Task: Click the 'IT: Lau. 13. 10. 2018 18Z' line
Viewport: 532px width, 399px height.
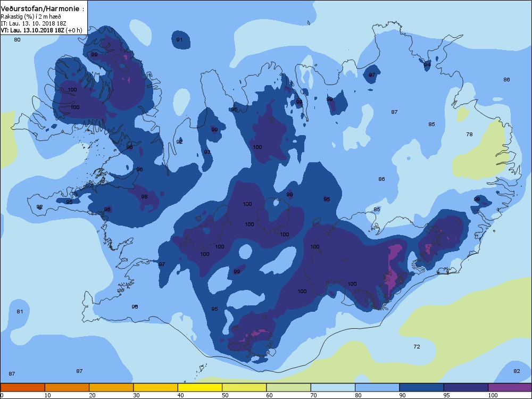Action: [34, 23]
